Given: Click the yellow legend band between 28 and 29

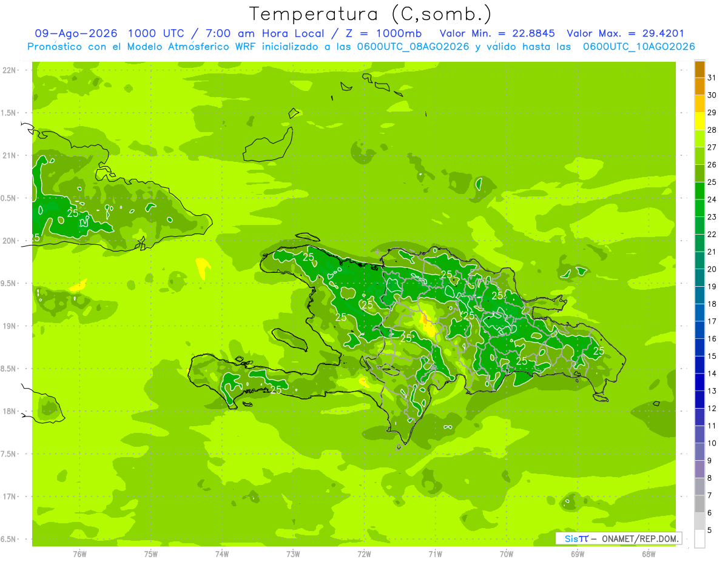Looking at the screenshot, I should (699, 121).
